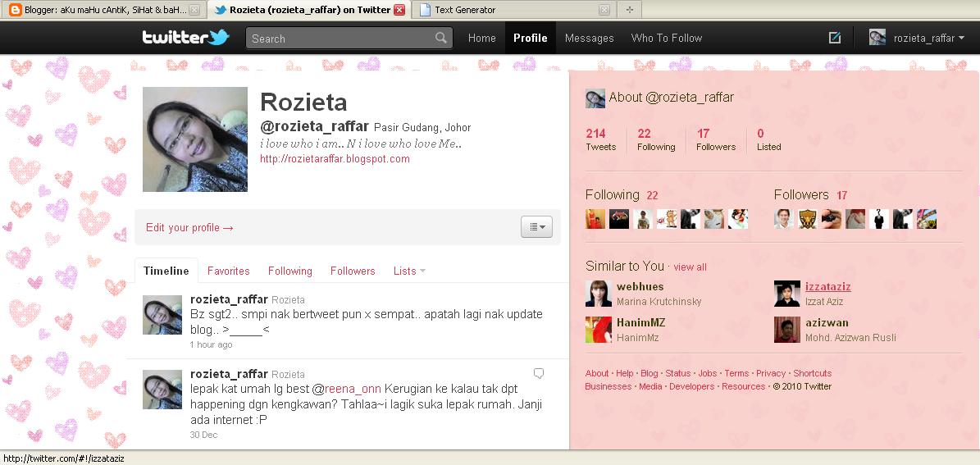This screenshot has width=980, height=465.
Task: Click the 22 Following stat
Action: coord(656,139)
